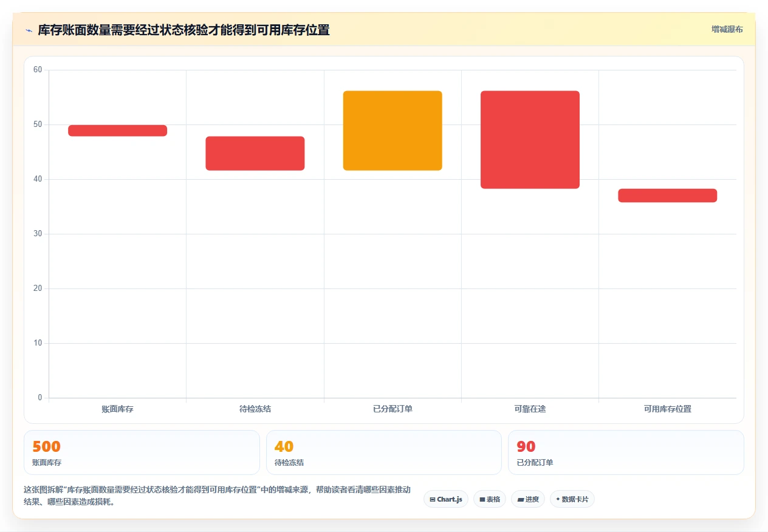768x532 pixels.
Task: Click the 账面库存 x-axis label
Action: (117, 409)
